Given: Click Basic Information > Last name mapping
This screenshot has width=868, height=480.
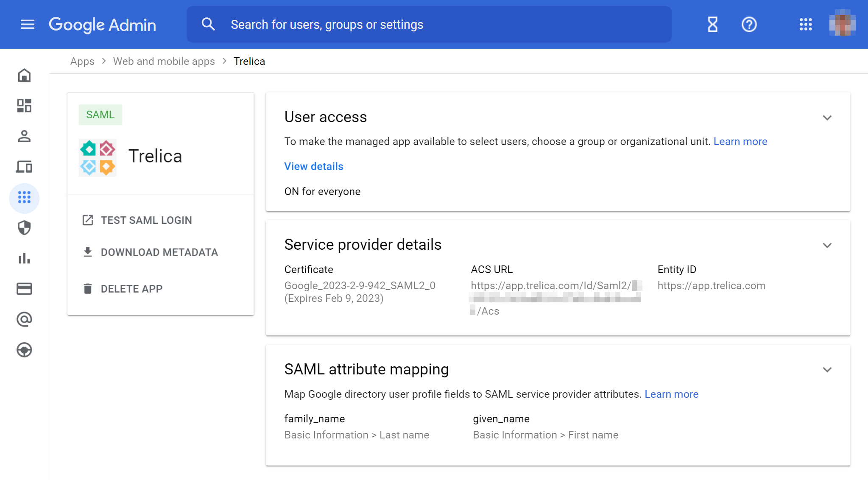Looking at the screenshot, I should pyautogui.click(x=357, y=435).
